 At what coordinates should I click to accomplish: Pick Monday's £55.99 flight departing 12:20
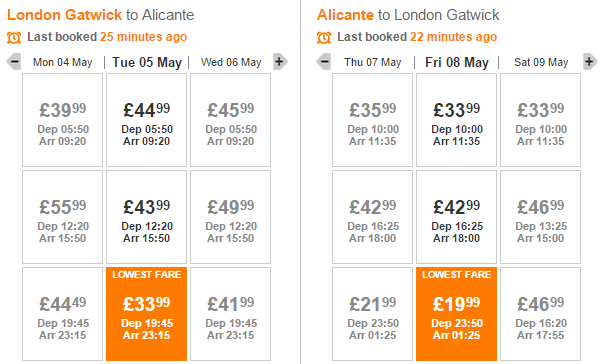pyautogui.click(x=62, y=217)
